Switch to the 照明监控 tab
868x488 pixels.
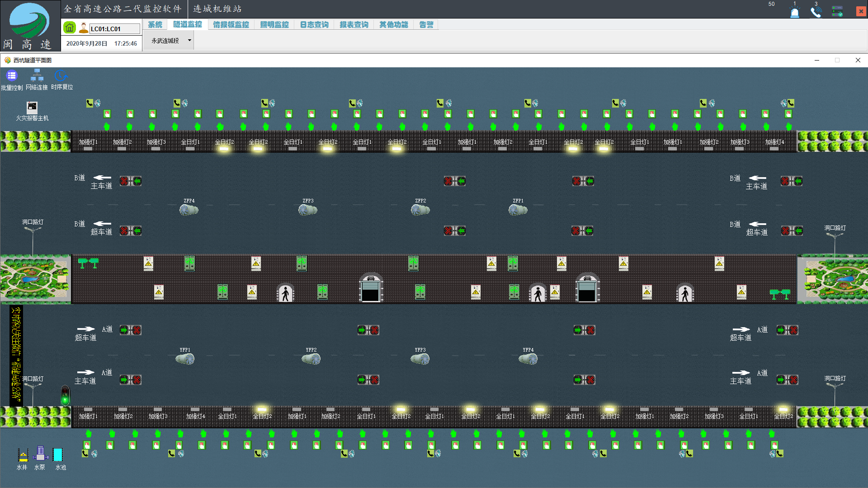[x=274, y=25]
